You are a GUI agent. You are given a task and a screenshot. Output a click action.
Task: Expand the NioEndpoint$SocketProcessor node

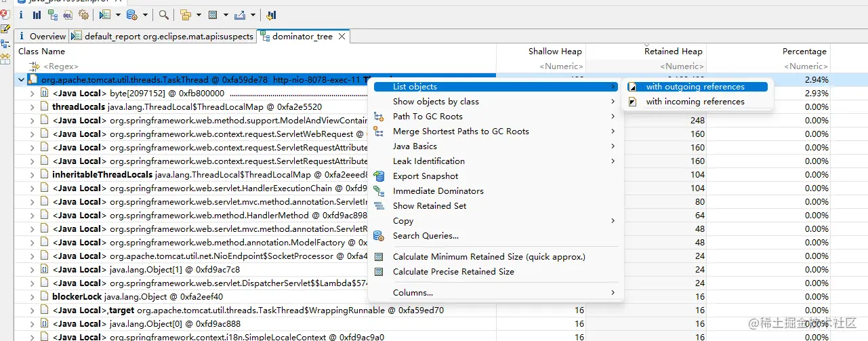(x=32, y=256)
